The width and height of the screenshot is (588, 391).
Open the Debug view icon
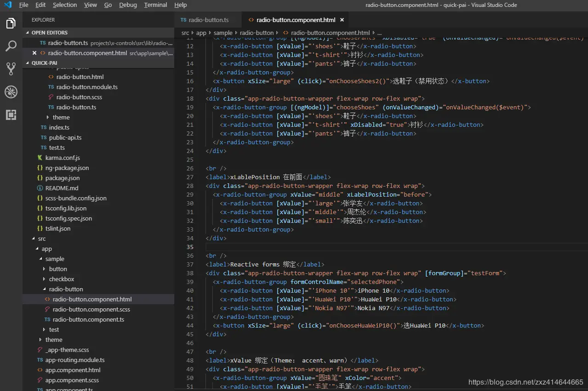(11, 92)
